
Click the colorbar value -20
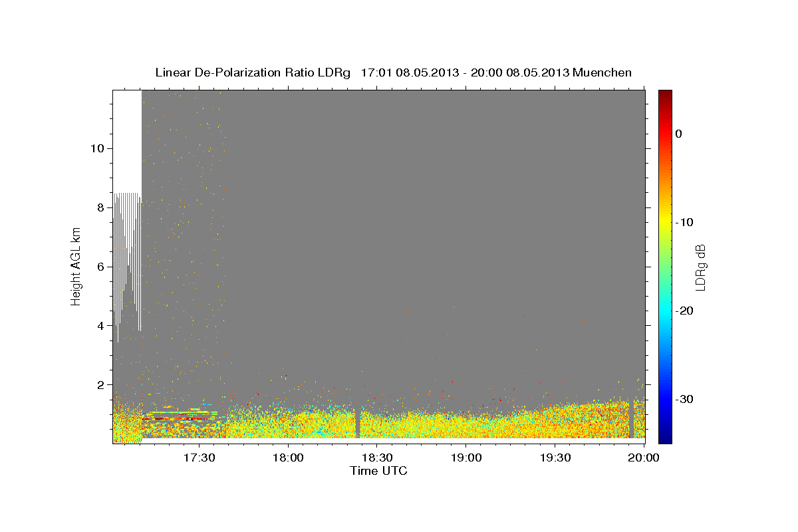click(685, 311)
